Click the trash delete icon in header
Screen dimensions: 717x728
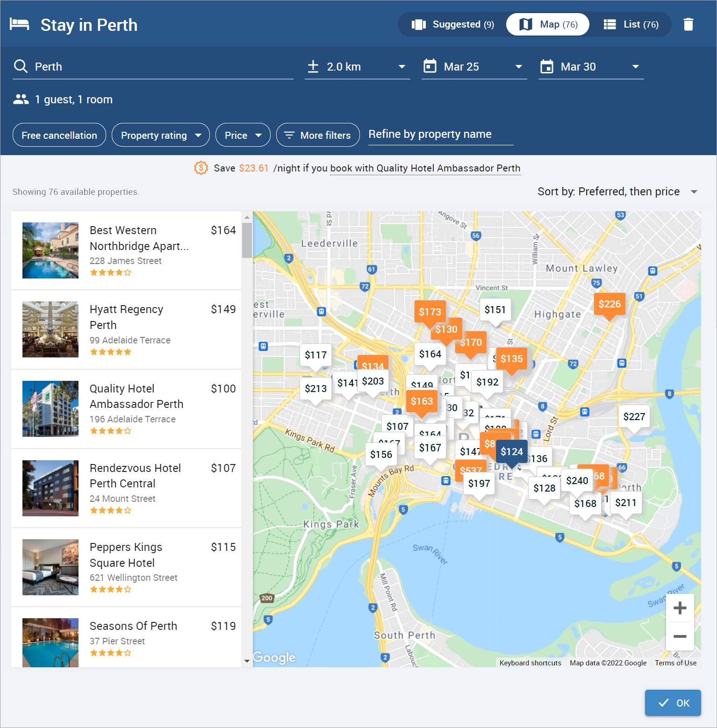[x=688, y=24]
